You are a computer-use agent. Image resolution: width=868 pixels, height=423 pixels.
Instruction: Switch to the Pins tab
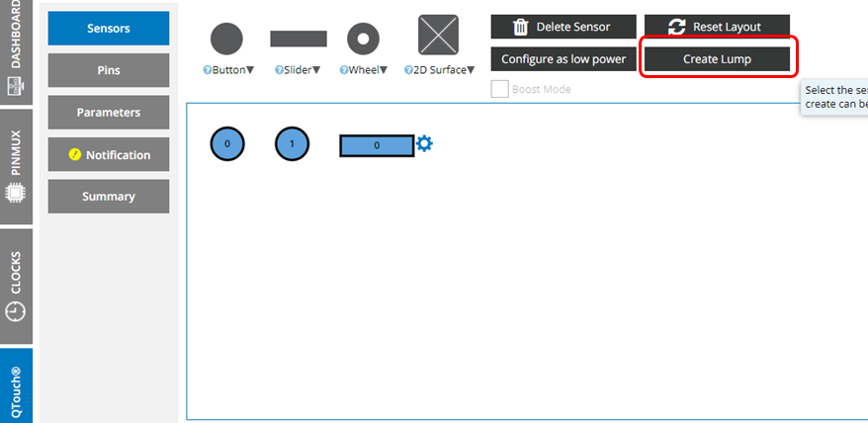(x=109, y=70)
